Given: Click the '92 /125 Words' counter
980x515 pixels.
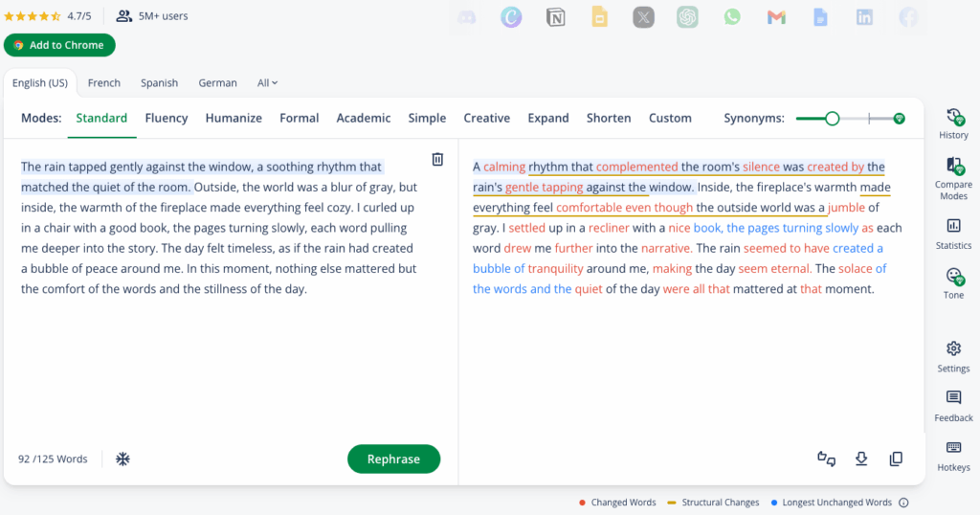Looking at the screenshot, I should click(53, 459).
